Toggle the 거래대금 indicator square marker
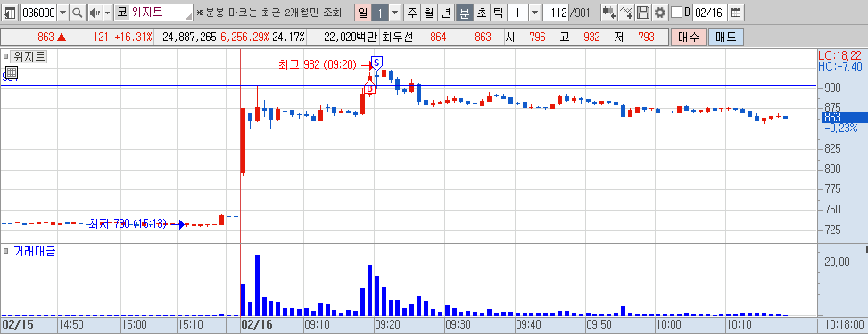Viewport: 868px width, 334px height. point(6,252)
